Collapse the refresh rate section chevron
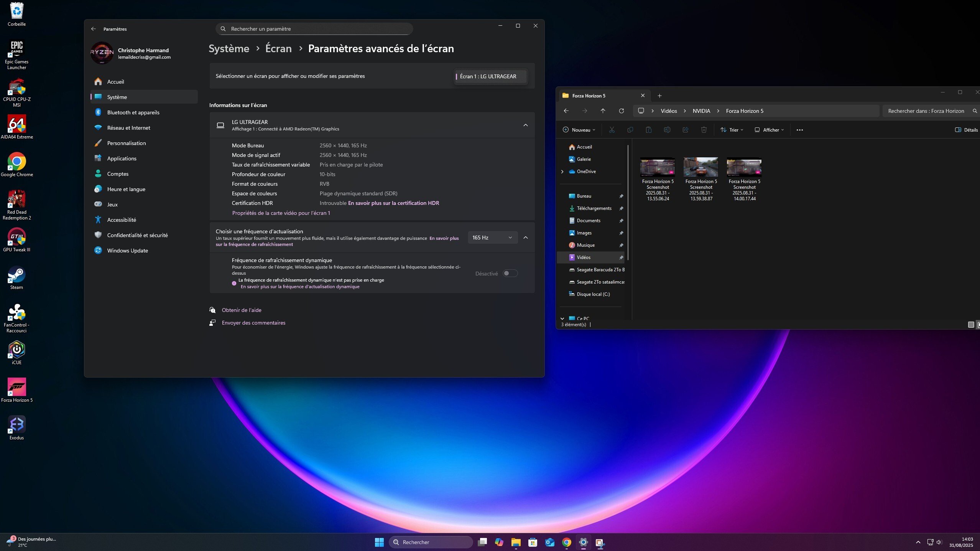The width and height of the screenshot is (980, 551). tap(526, 238)
